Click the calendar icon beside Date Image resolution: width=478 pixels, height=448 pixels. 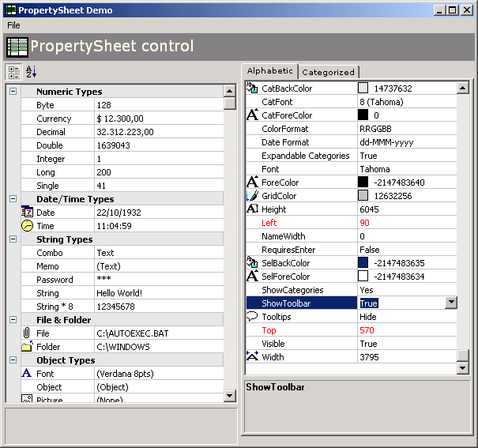[x=27, y=213]
